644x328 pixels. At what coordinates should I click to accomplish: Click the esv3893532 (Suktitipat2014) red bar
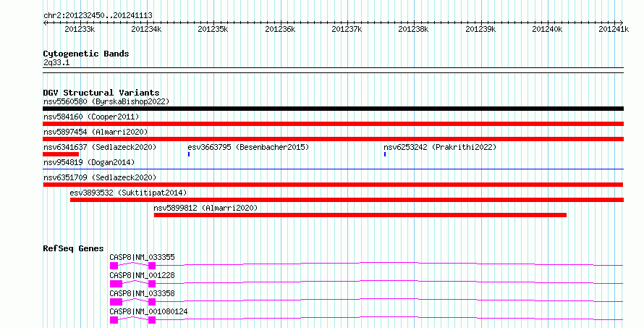[347, 200]
